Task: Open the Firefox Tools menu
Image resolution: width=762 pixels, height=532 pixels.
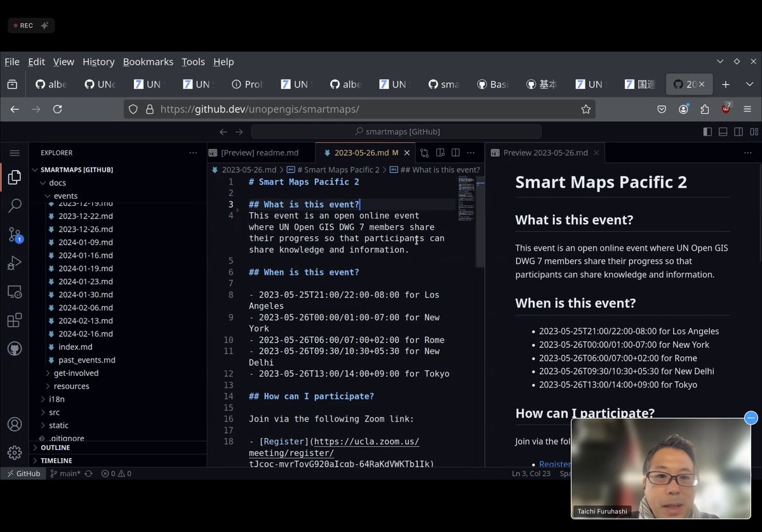Action: (x=193, y=62)
